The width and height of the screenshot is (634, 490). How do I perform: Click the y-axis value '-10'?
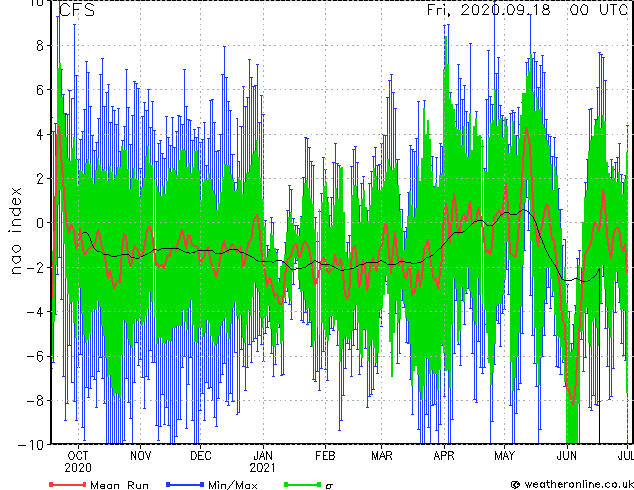[31, 445]
